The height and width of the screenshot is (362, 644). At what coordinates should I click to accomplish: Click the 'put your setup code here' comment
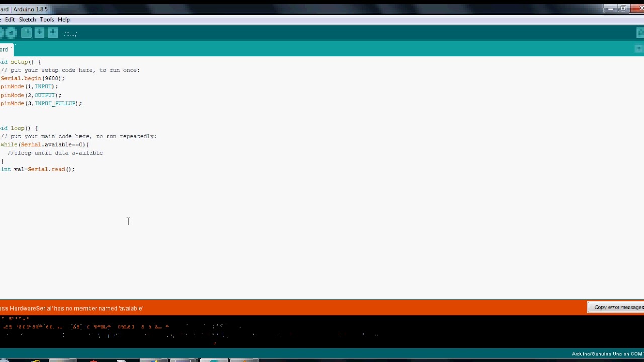70,70
